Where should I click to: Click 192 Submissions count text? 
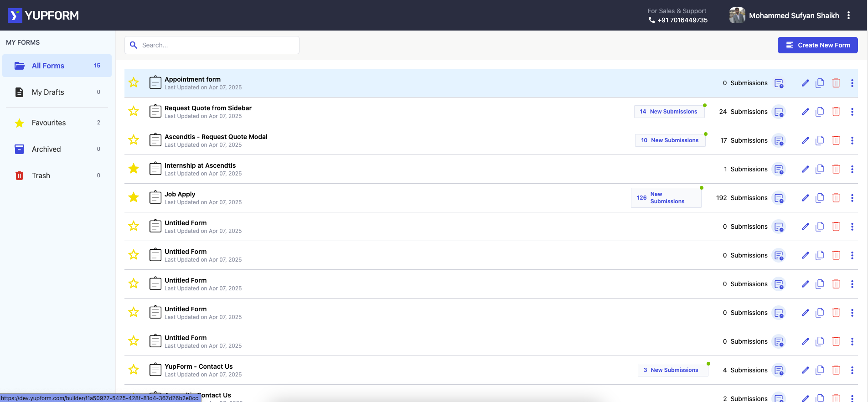742,198
